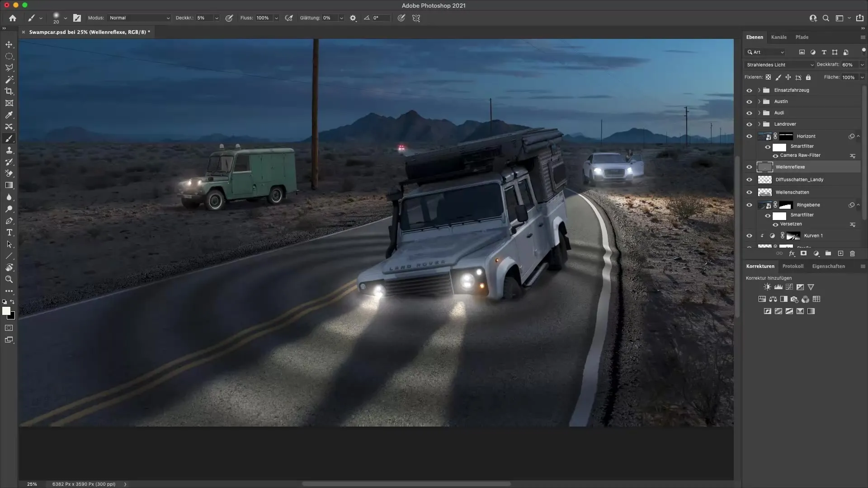Open the Camera Raw-Filter smart filter settings
868x488 pixels.
click(x=853, y=155)
